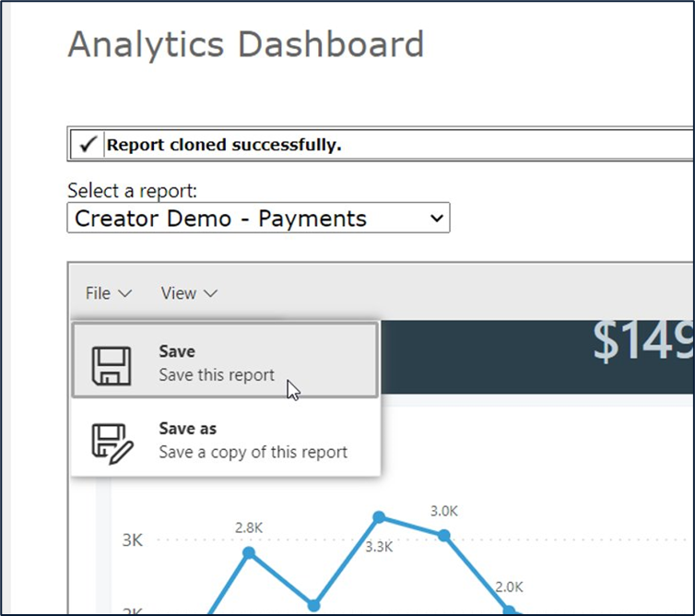Click the Save as disk-with-pencil icon
Viewport: 695px width, 616px height.
pos(112,444)
